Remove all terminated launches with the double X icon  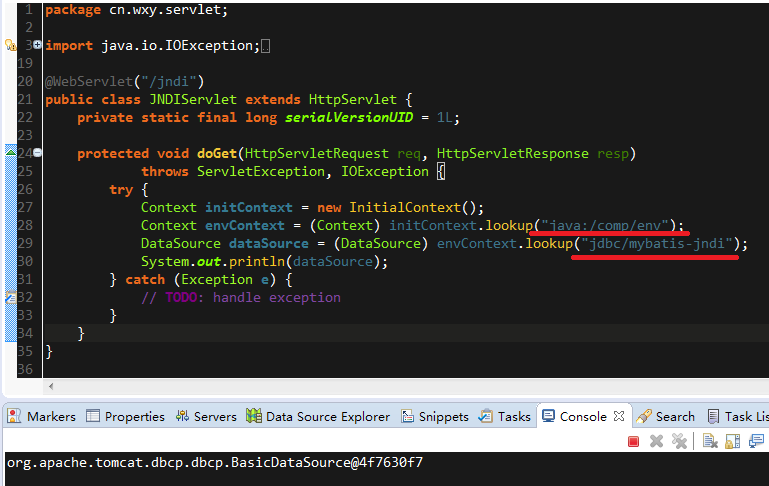pos(679,441)
